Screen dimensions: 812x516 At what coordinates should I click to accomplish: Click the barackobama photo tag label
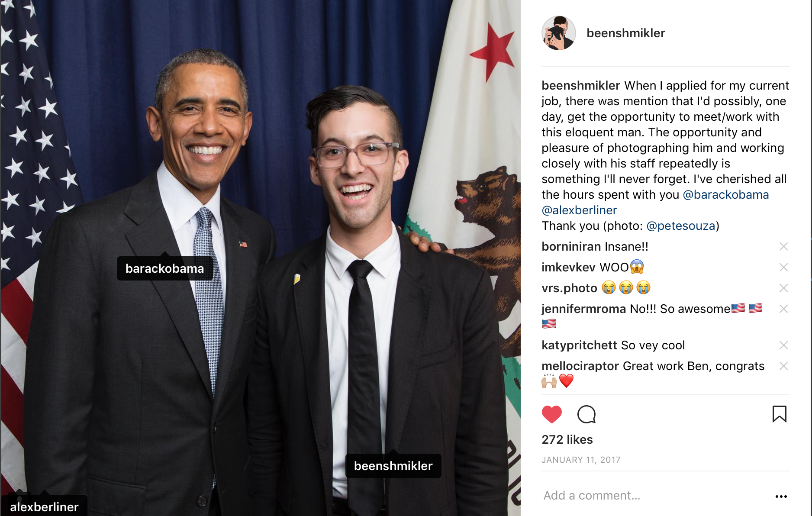click(164, 268)
